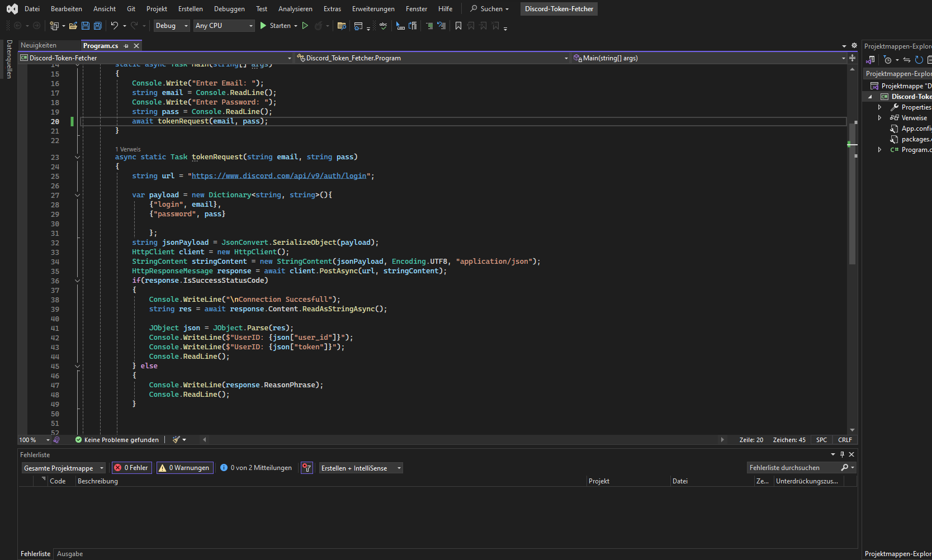Toggle a bookmark with the bookmark icon
This screenshot has height=560, width=932.
pyautogui.click(x=458, y=26)
